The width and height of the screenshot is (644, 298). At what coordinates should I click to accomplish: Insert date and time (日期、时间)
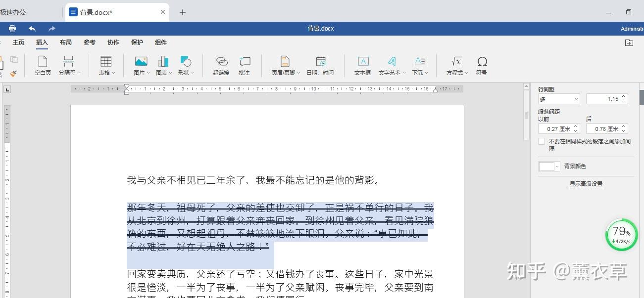point(320,66)
